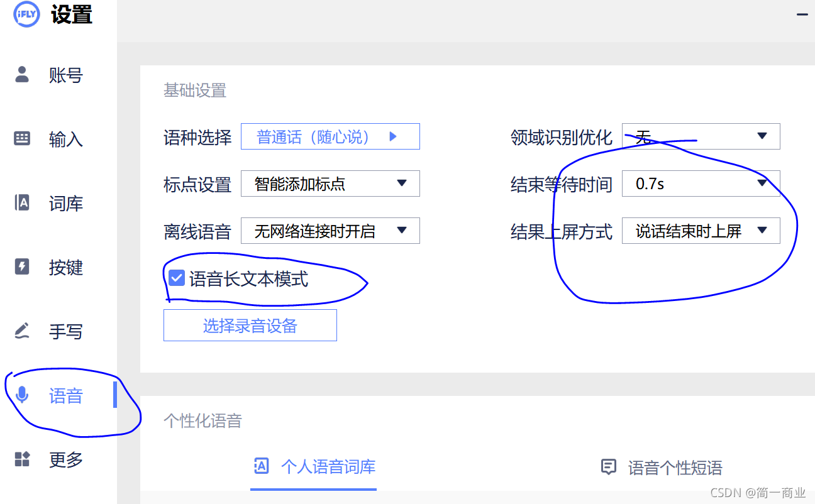Click the 语音个性短语 chat icon

click(x=608, y=467)
